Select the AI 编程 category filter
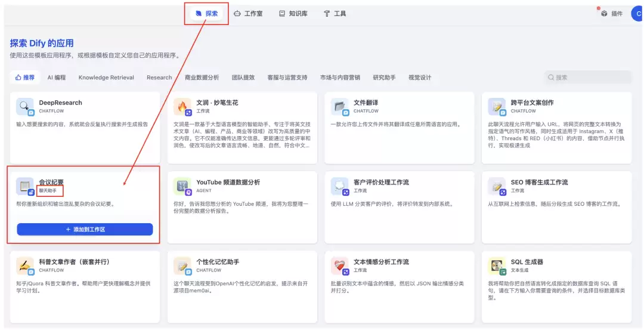This screenshot has width=644, height=330. (x=56, y=77)
